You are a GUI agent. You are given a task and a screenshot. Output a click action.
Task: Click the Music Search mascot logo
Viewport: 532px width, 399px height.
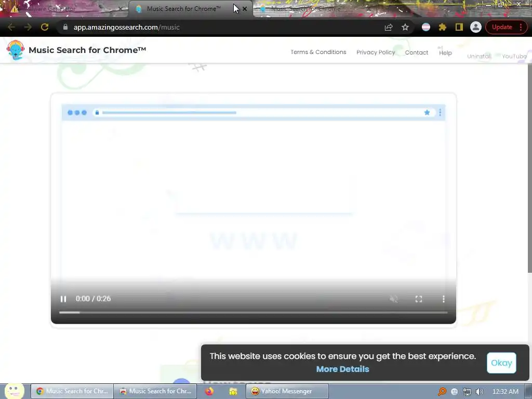tap(15, 50)
